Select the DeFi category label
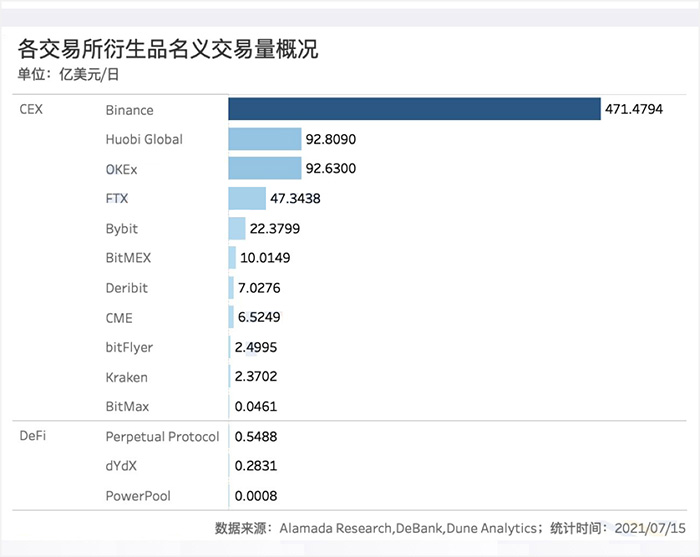 coord(33,436)
